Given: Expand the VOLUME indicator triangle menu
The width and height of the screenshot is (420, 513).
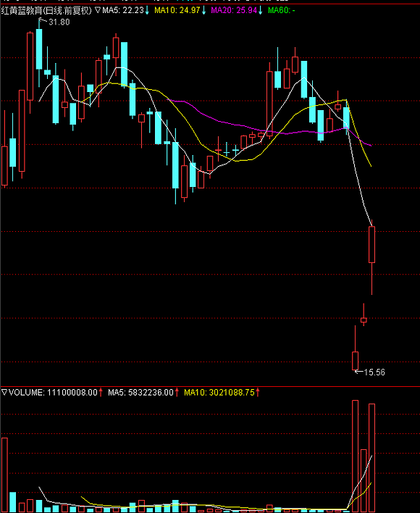Looking at the screenshot, I should coord(4,392).
